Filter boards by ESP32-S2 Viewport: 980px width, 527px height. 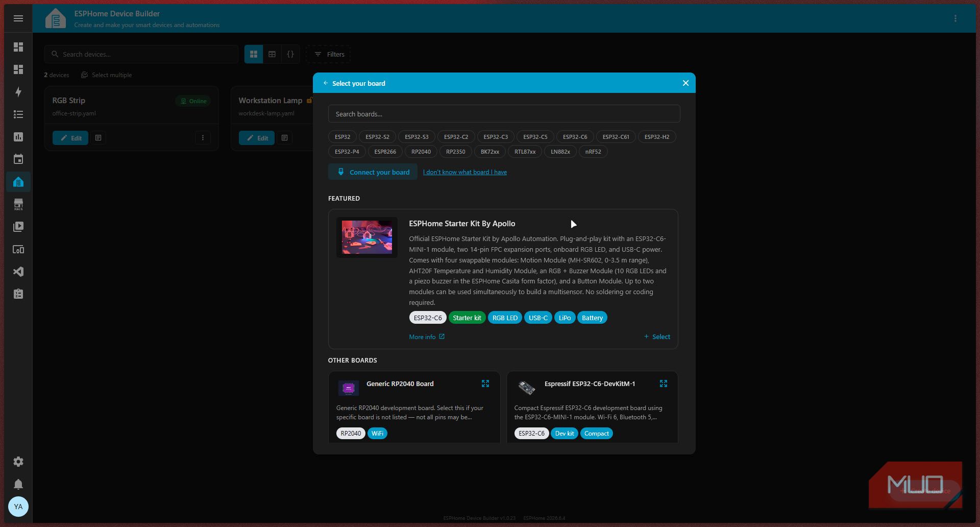point(377,137)
